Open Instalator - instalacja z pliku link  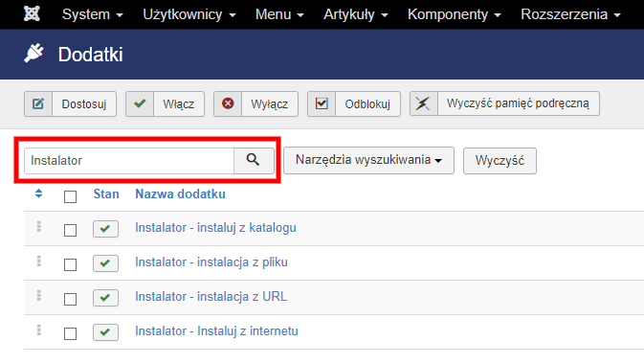click(211, 262)
